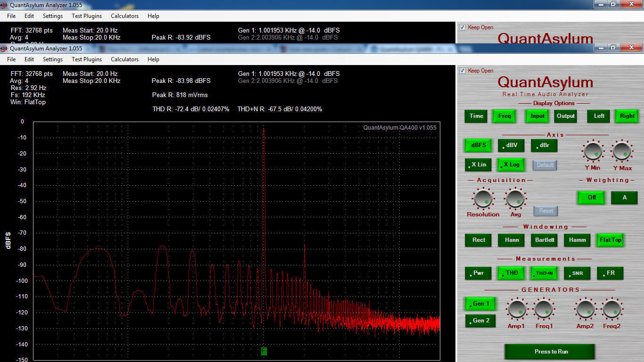Open the Edit menu in front window

pos(29,59)
